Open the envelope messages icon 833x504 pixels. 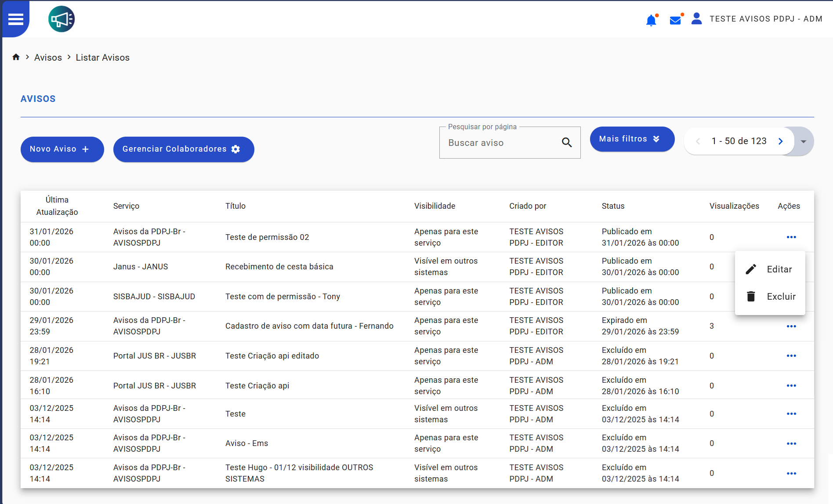[675, 20]
